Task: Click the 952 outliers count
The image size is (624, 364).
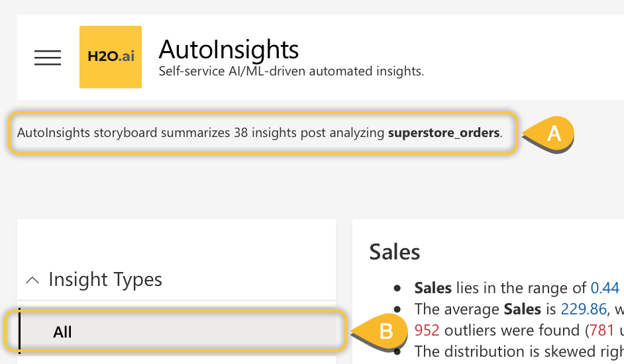Action: pyautogui.click(x=427, y=330)
